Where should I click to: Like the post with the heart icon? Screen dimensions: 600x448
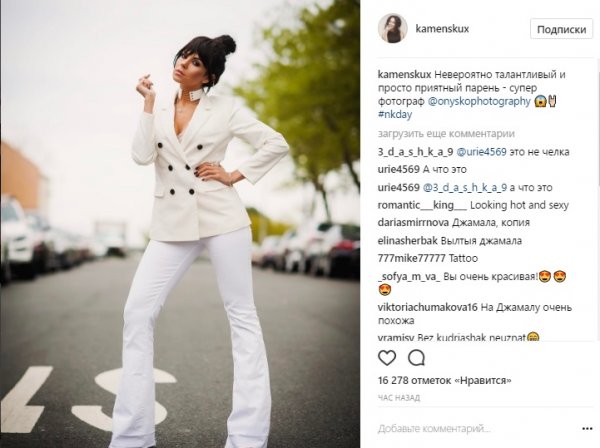click(x=387, y=358)
